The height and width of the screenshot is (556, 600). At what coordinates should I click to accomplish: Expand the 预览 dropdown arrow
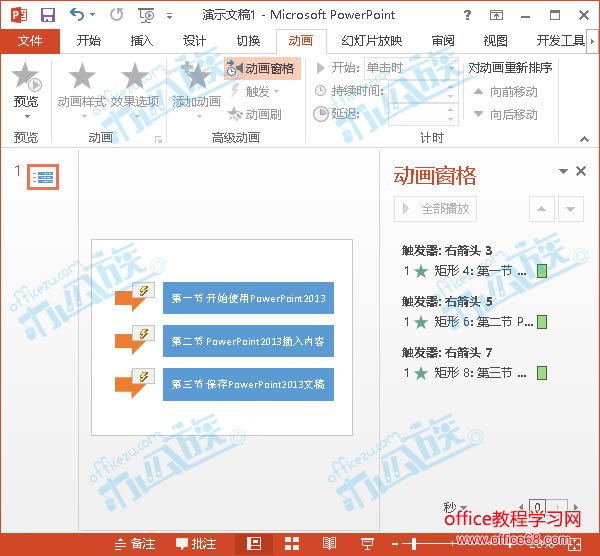(27, 116)
